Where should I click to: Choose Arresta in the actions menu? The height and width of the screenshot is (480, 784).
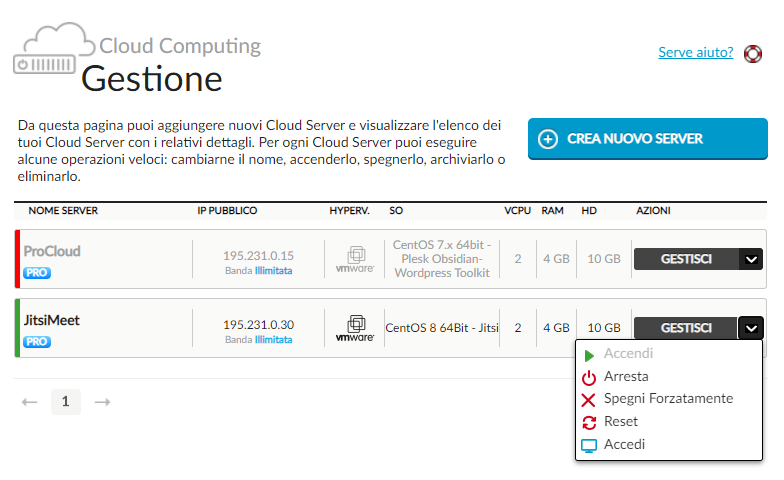tap(626, 377)
